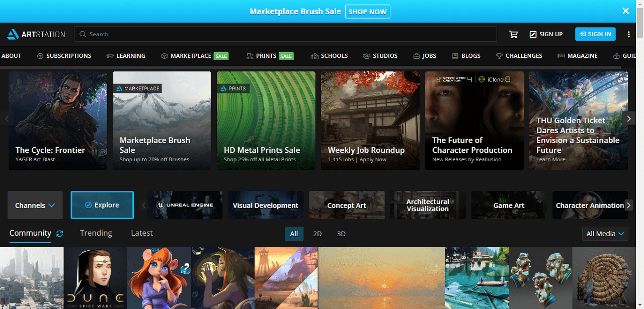Open the About menu item
Screen dimensions: 644x309
tap(11, 56)
